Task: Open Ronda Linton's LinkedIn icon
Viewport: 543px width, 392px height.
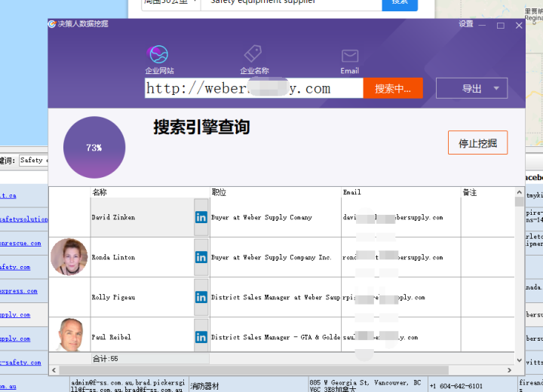Action: (x=201, y=257)
